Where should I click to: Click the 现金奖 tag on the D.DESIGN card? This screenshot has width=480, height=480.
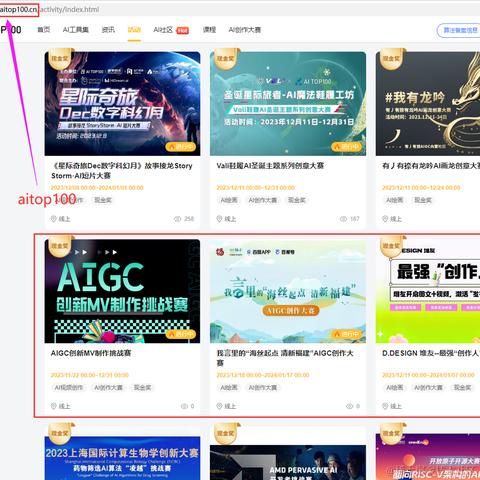click(462, 387)
